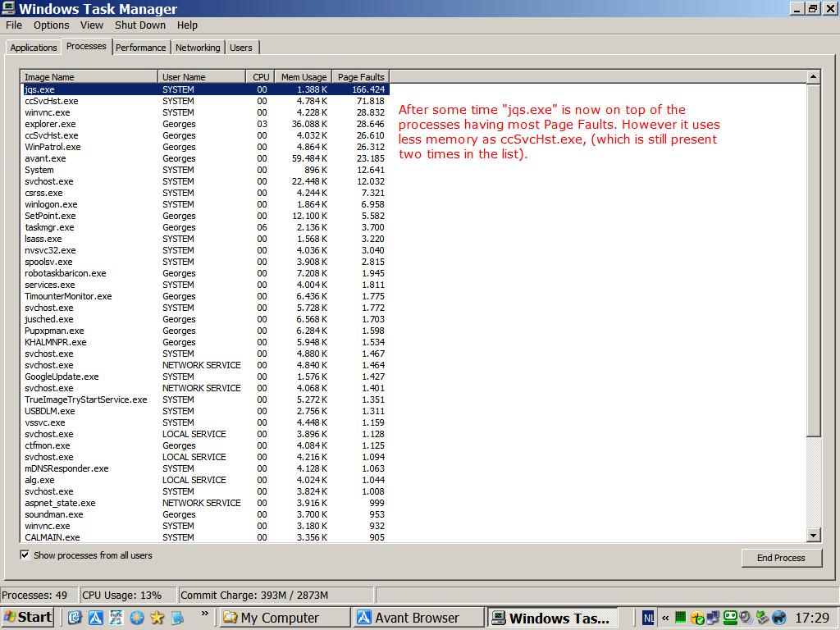Toggle 'Show processes from all users' checkbox

tap(25, 555)
